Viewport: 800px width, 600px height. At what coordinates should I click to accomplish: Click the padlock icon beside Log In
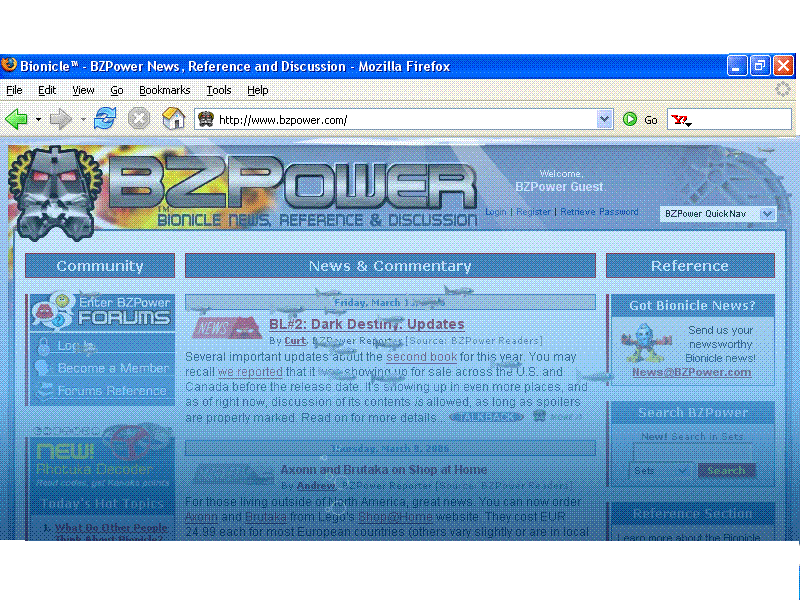click(43, 346)
